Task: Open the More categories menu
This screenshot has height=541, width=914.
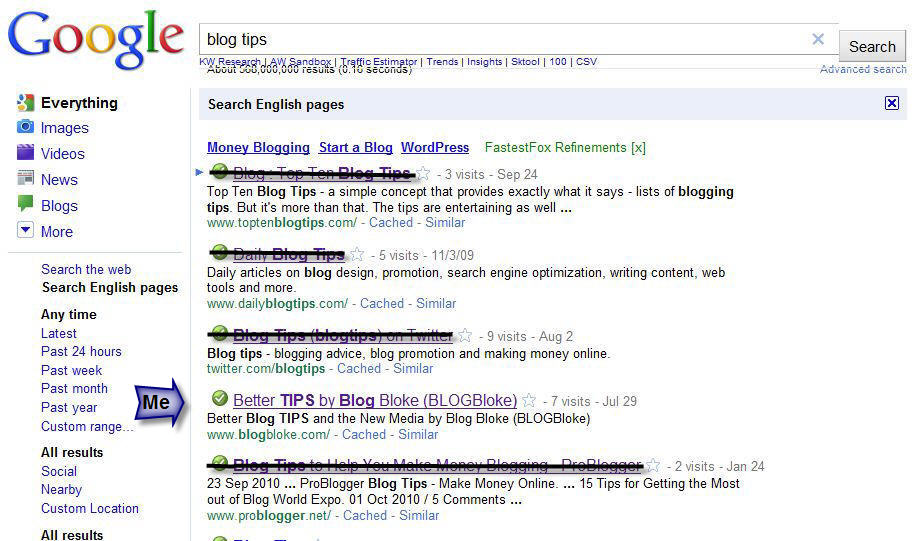Action: click(57, 231)
